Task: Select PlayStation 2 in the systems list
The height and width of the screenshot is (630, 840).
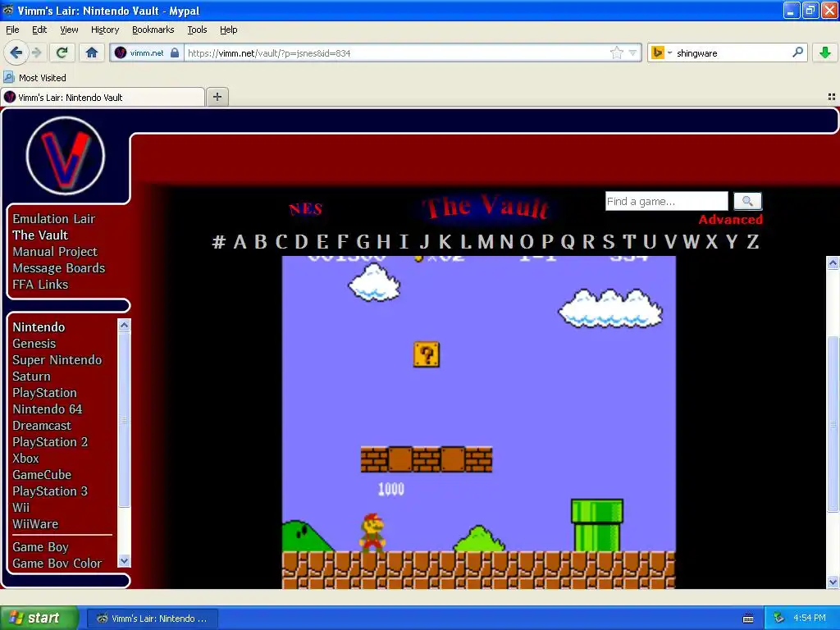Action: point(50,442)
